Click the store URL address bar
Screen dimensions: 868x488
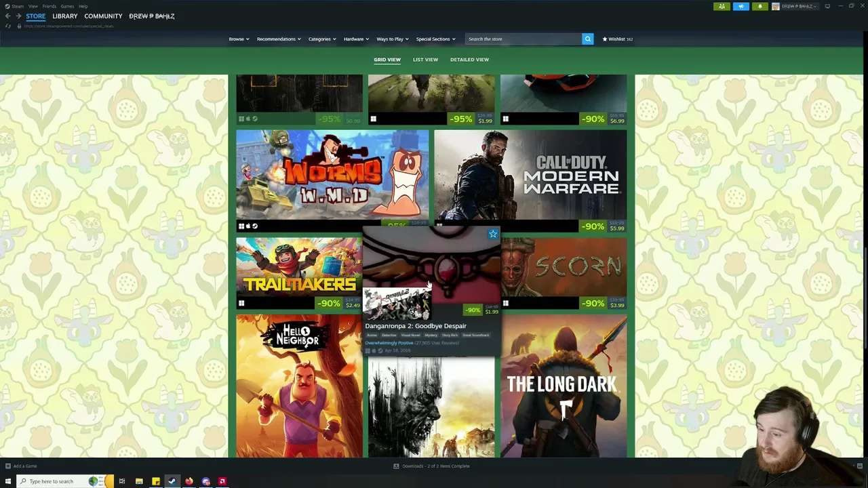pyautogui.click(x=70, y=26)
